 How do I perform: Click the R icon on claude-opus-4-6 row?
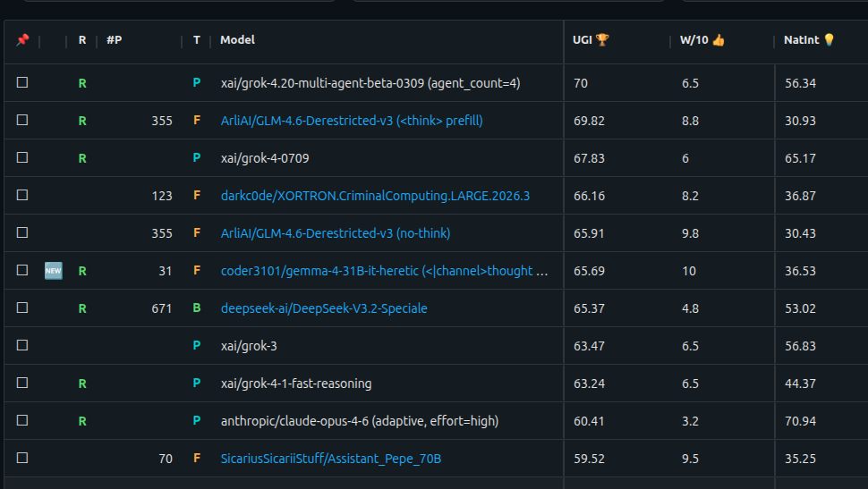(82, 421)
